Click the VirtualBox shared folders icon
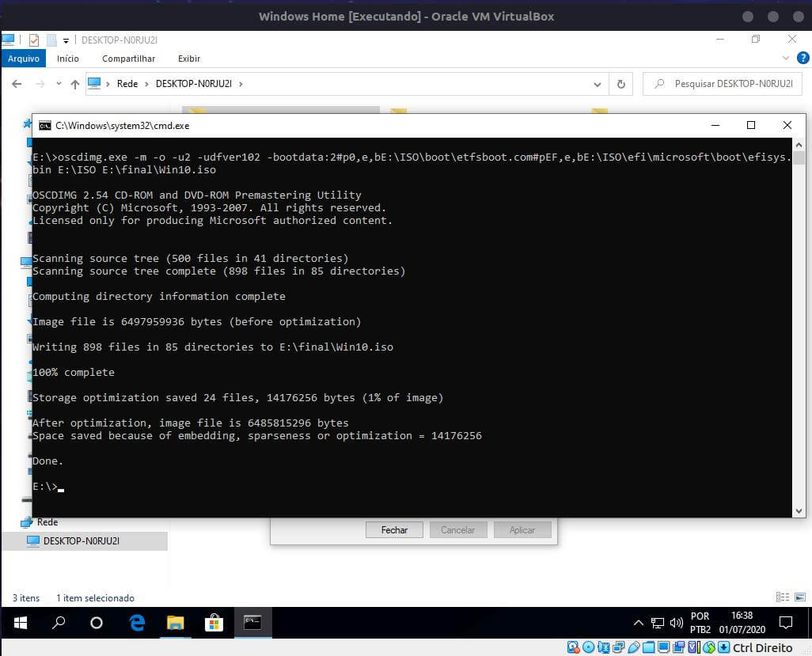This screenshot has height=656, width=812. click(648, 647)
